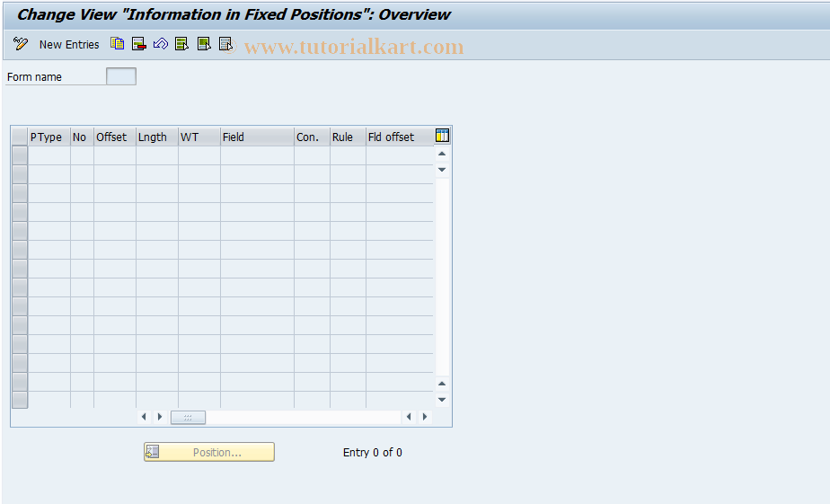Click the Display/Change toggle pencil icon

21,44
